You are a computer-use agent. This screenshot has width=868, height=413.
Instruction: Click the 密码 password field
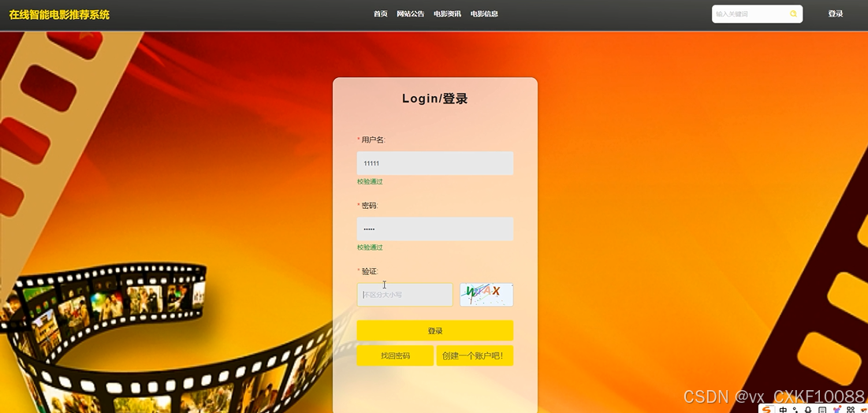click(435, 229)
